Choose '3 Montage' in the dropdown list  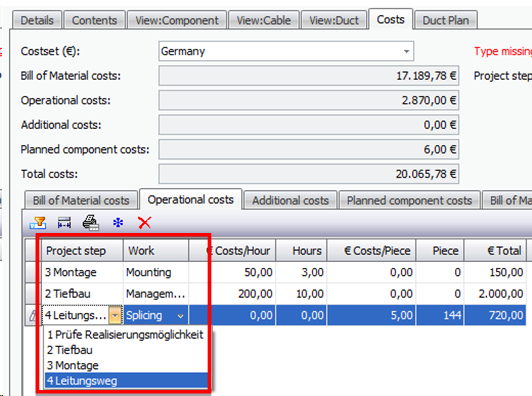[126, 365]
